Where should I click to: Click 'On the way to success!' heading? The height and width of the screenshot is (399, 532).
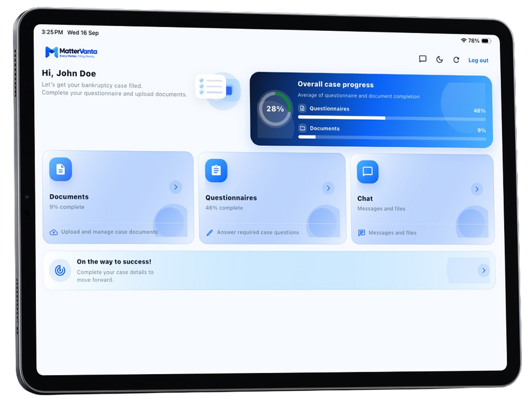[x=114, y=261]
